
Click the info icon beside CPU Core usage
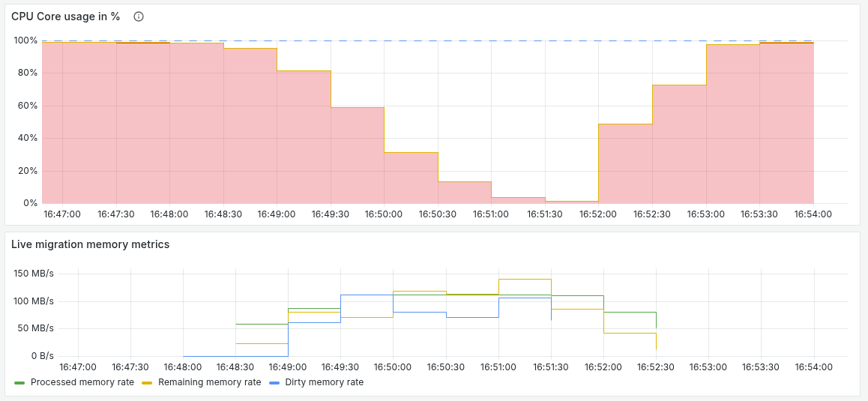[x=138, y=16]
